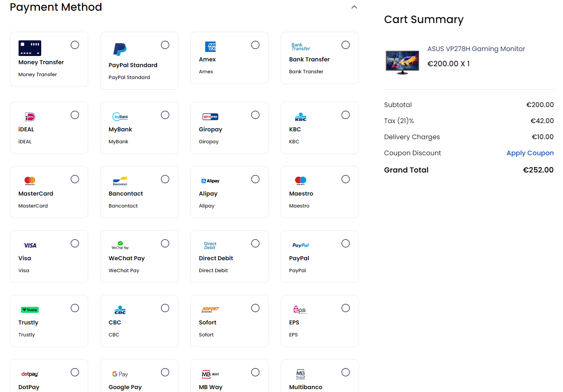Select the Money Transfer radio button

click(x=75, y=45)
